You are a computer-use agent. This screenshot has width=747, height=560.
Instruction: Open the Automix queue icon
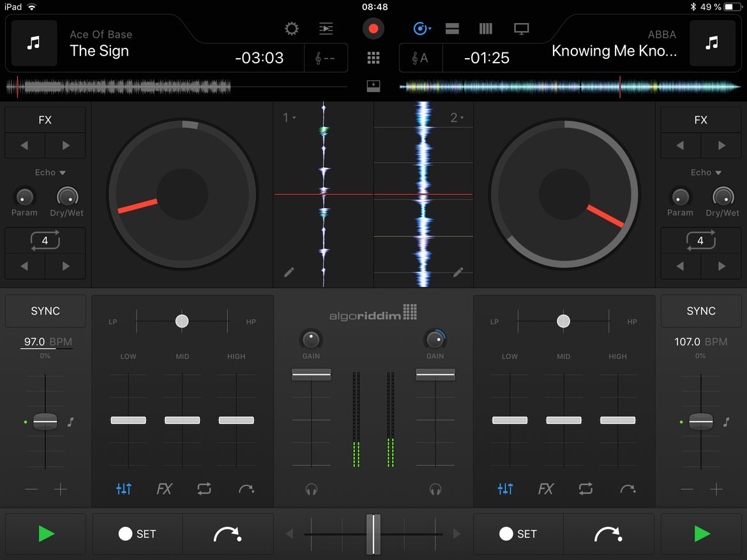pos(326,29)
